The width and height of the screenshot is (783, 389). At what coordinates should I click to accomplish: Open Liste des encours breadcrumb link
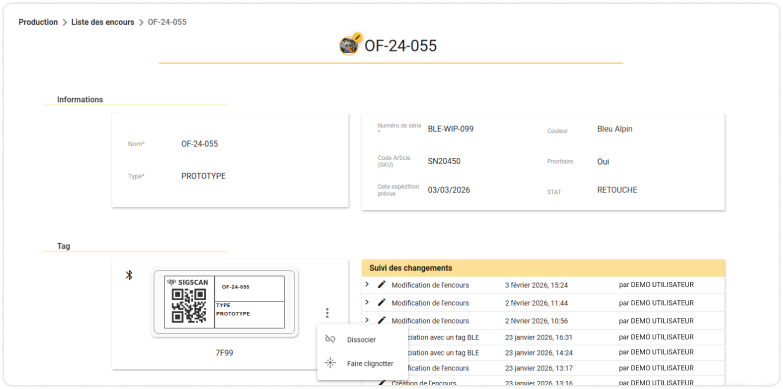[103, 22]
